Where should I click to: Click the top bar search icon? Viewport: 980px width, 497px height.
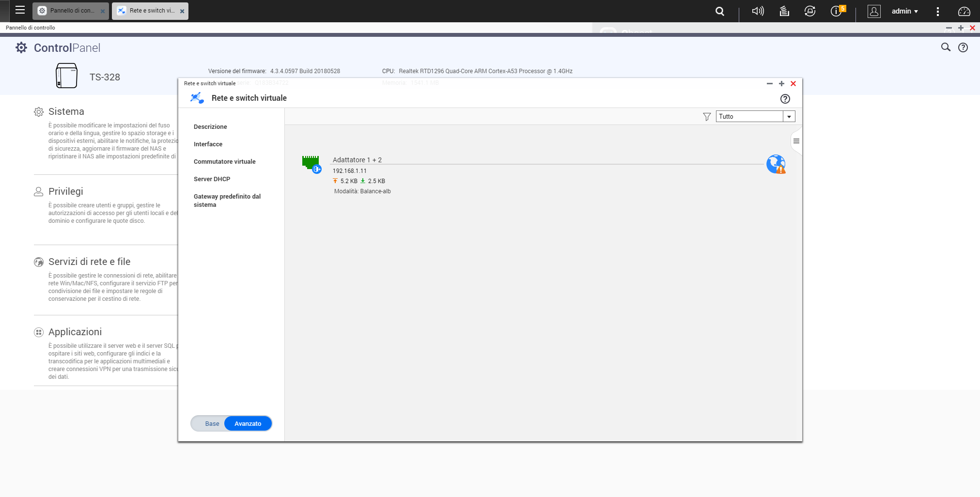720,11
